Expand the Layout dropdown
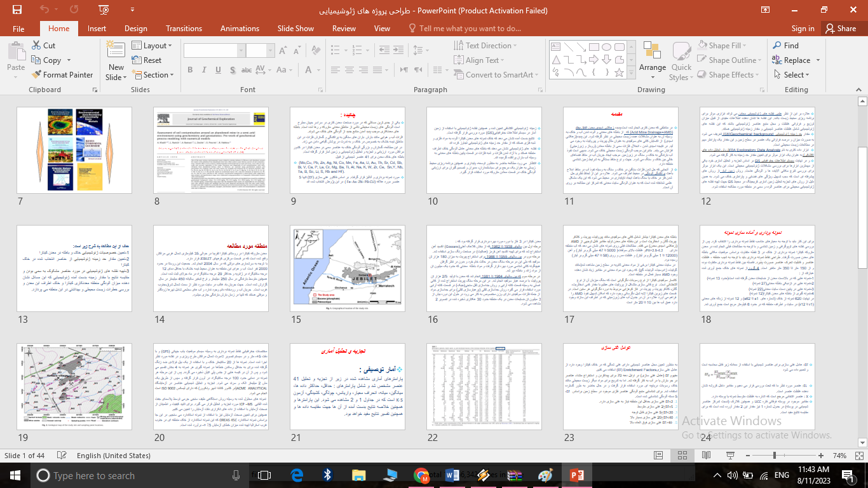Viewport: 868px width, 488px height. point(153,46)
